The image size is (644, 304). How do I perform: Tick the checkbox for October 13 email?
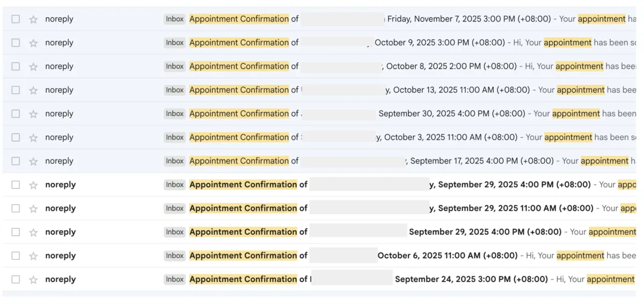[16, 90]
